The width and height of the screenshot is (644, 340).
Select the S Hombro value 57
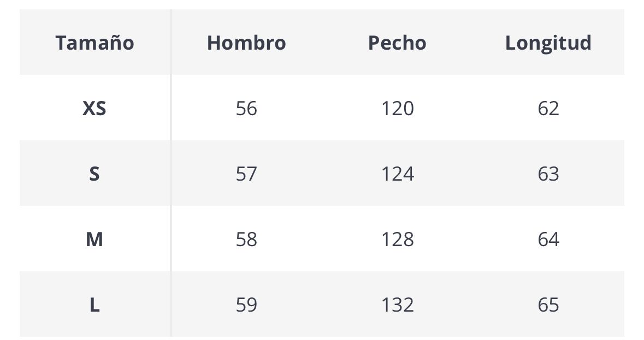click(x=246, y=174)
